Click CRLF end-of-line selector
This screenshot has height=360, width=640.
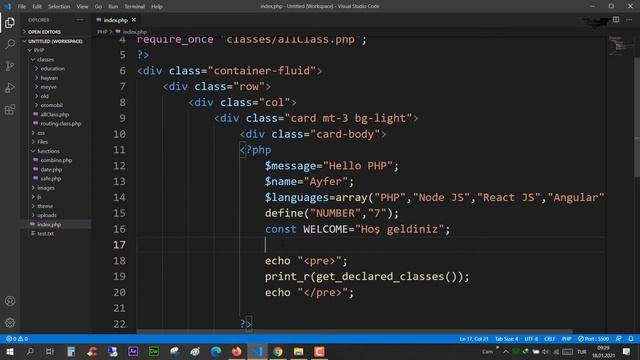pyautogui.click(x=549, y=339)
